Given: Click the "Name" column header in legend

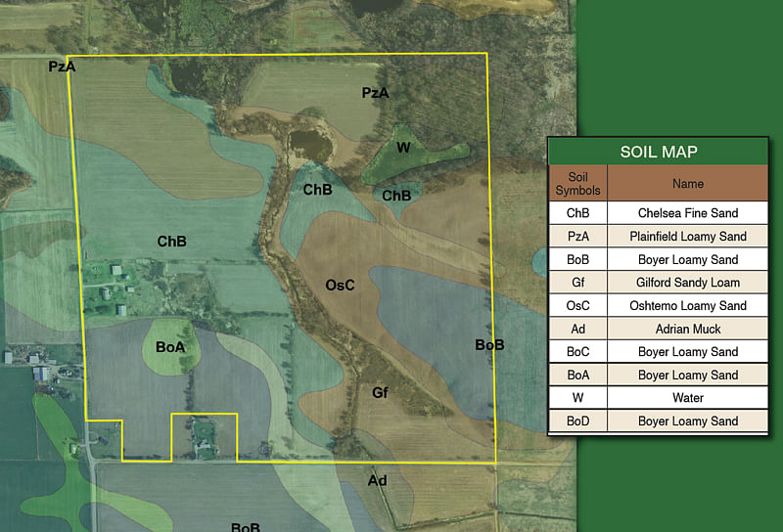Looking at the screenshot, I should (x=688, y=184).
